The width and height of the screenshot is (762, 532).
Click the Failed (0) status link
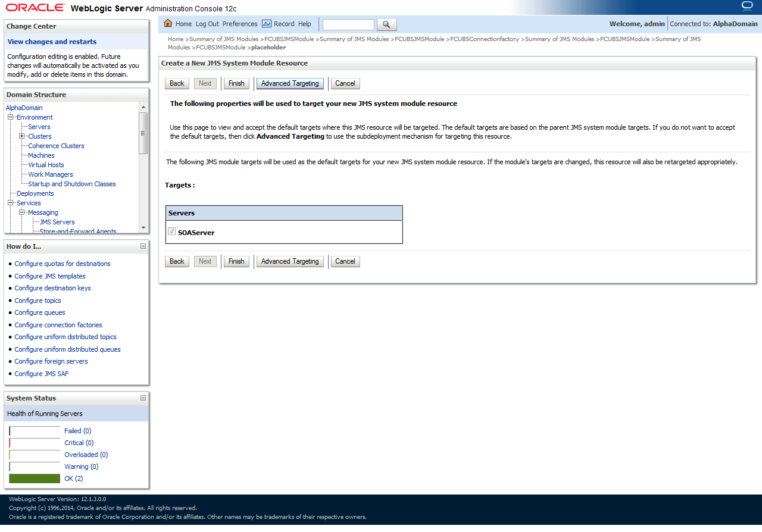pos(78,431)
